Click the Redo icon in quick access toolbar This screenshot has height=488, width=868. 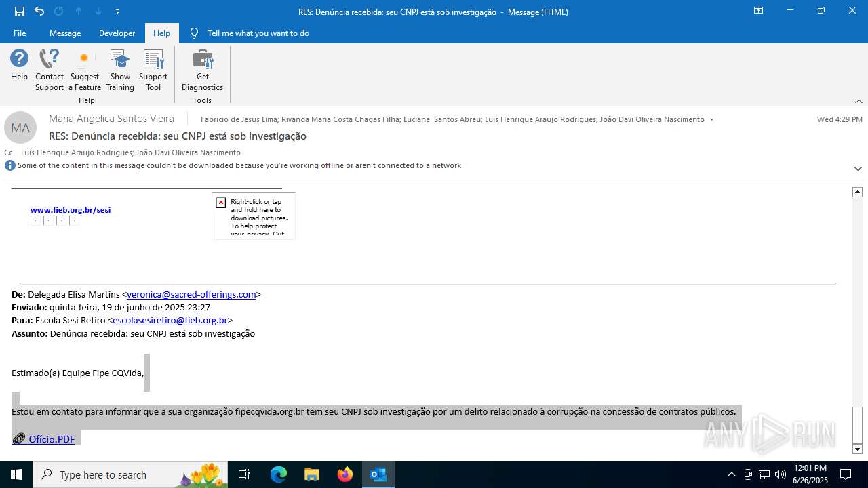[x=58, y=12]
